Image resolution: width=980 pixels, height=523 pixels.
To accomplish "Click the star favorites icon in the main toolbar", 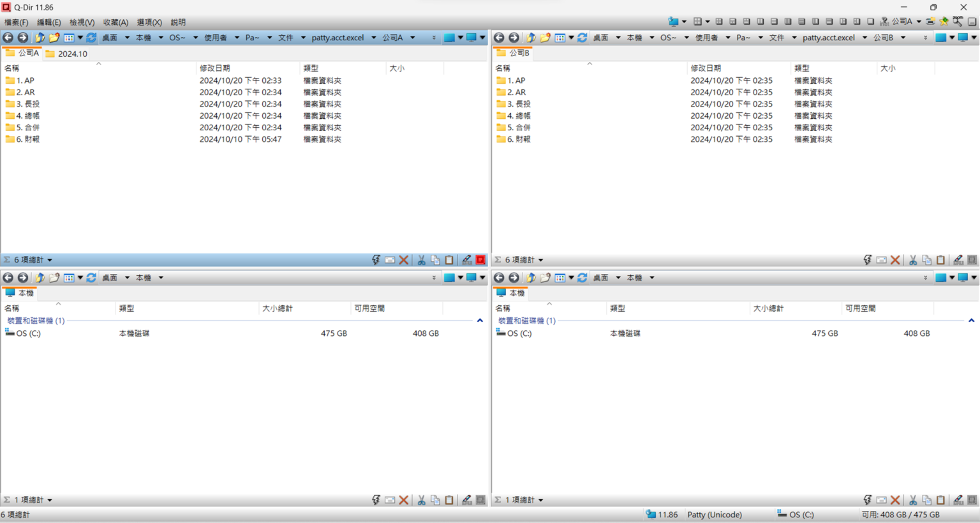I will tap(944, 22).
